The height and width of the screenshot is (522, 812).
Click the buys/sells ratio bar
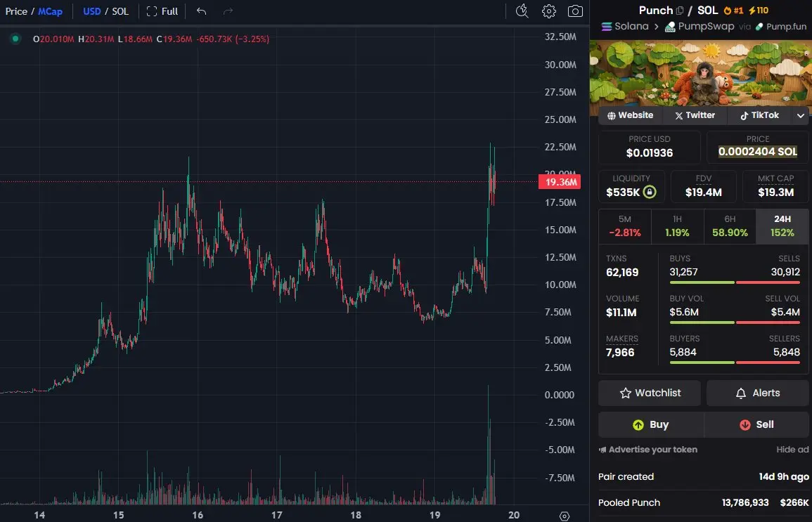click(x=735, y=282)
